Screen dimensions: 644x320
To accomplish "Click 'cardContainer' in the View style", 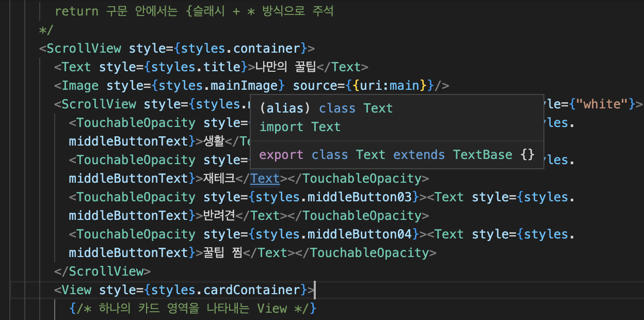I will click(252, 290).
